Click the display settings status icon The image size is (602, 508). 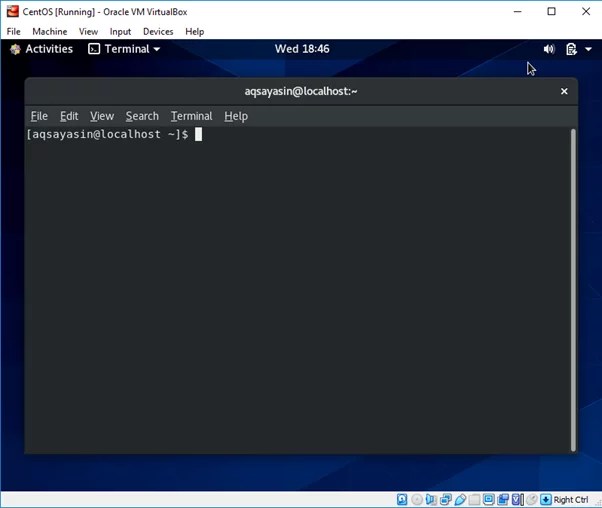489,499
